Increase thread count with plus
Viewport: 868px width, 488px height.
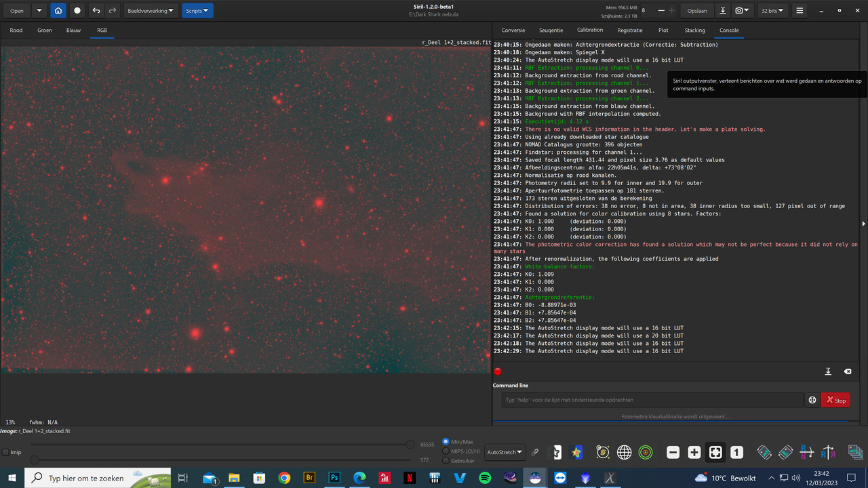672,11
